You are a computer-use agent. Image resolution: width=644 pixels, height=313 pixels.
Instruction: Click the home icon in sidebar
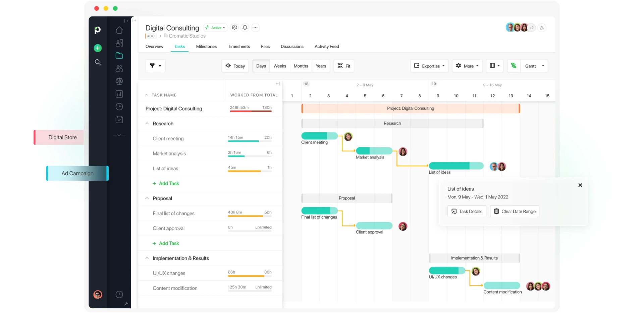click(x=119, y=30)
